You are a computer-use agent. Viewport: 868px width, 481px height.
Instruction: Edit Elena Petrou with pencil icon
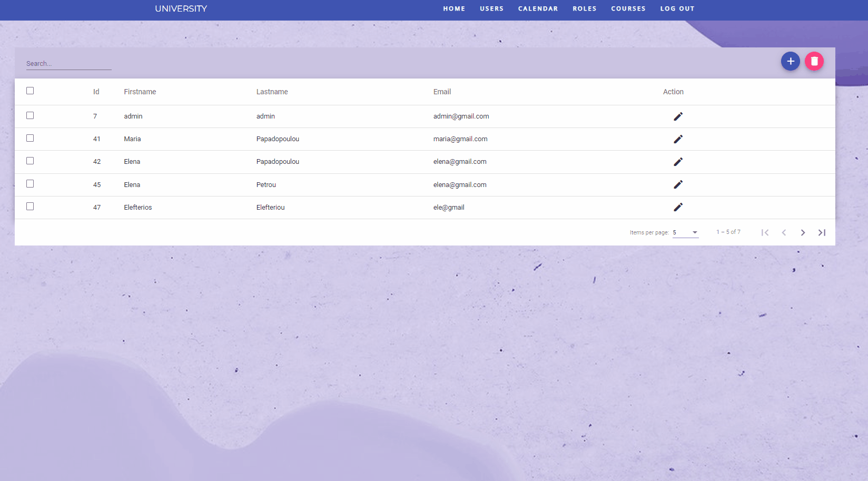click(678, 184)
